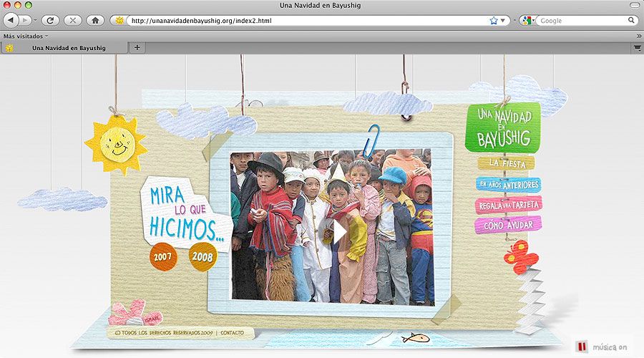Click the browser Back arrow button
Image resolution: width=644 pixels, height=358 pixels.
[11, 20]
